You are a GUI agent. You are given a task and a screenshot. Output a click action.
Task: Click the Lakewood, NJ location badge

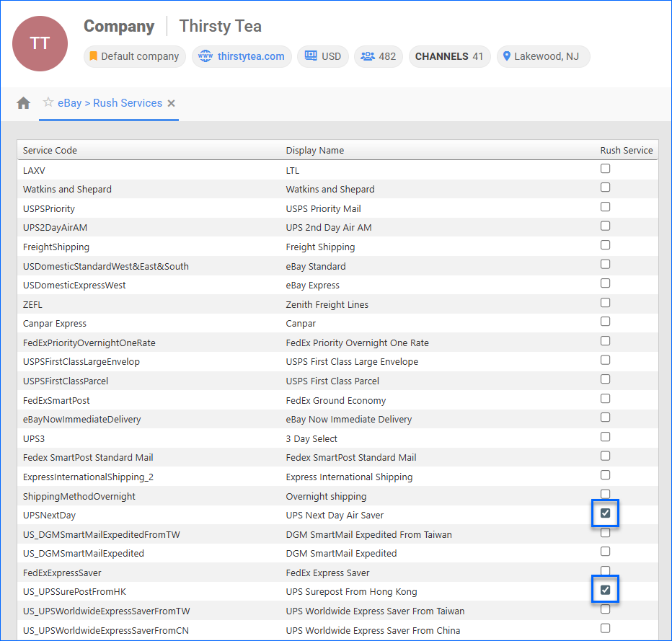coord(543,56)
